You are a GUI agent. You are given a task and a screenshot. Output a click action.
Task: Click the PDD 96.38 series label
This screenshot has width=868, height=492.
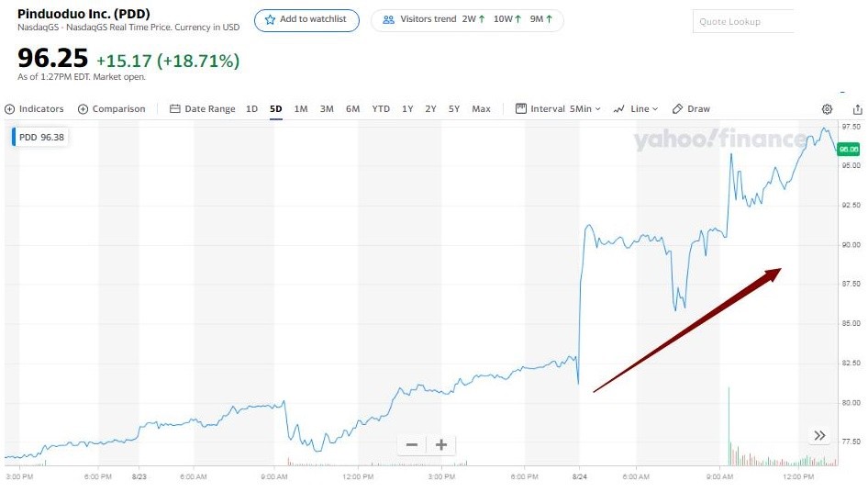(x=40, y=137)
